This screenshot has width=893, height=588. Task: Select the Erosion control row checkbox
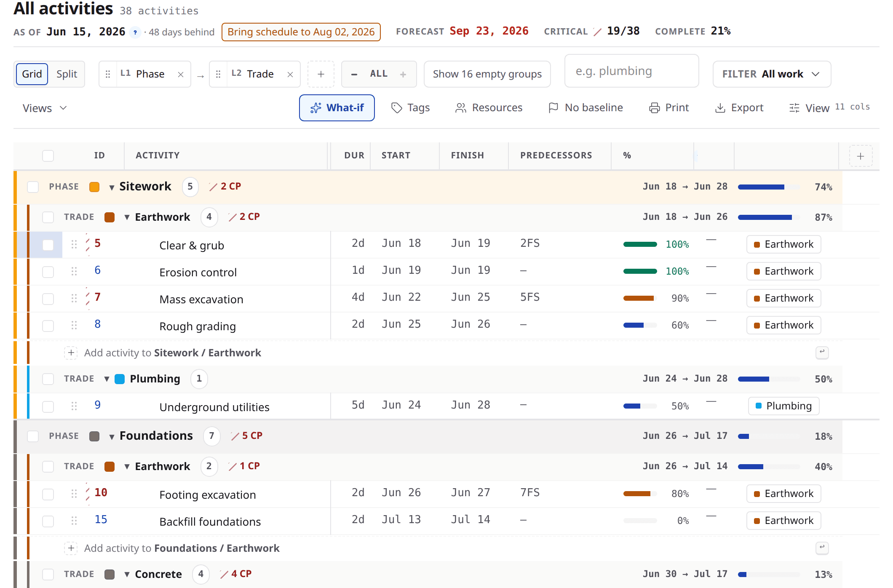point(48,272)
